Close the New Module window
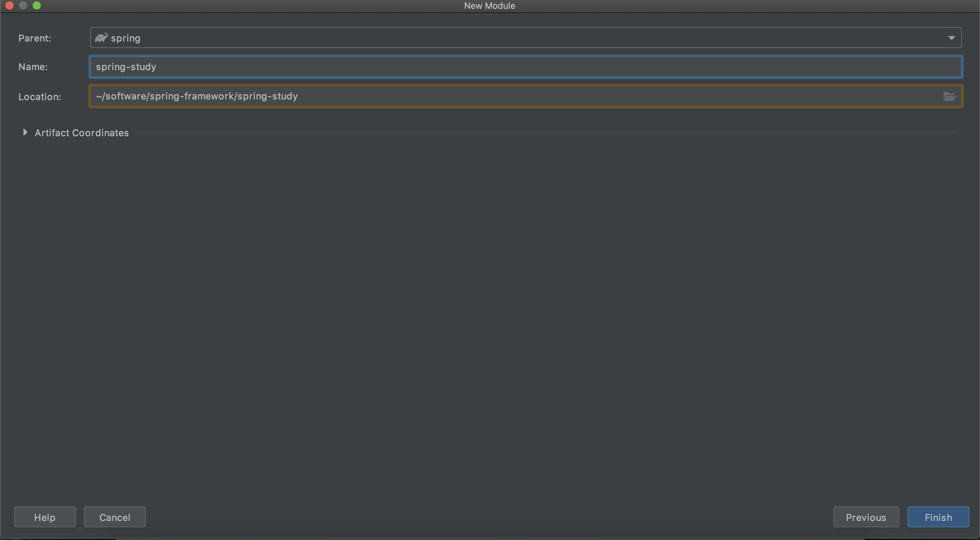The width and height of the screenshot is (980, 540). click(10, 5)
